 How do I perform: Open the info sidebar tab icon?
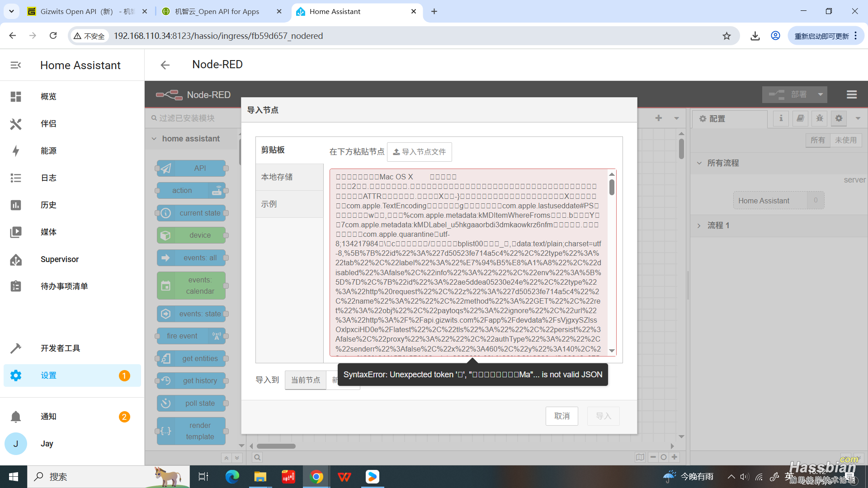pyautogui.click(x=781, y=118)
